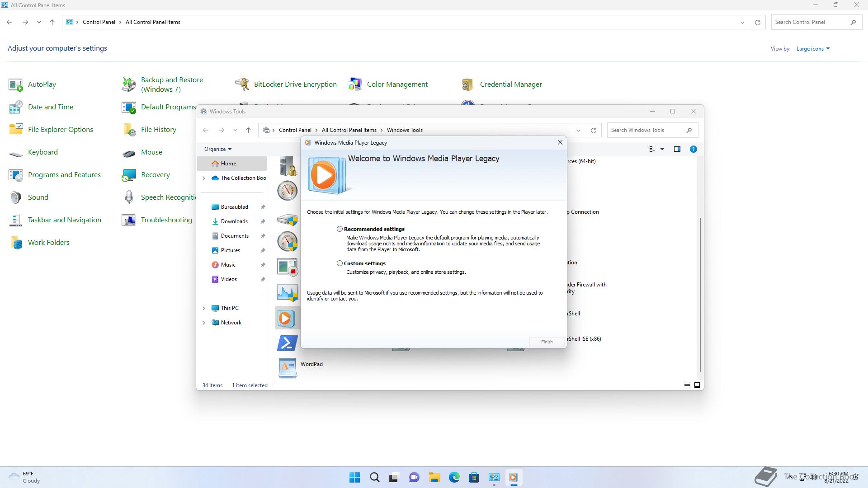Viewport: 868px width, 488px height.
Task: Open the weather widget showing 69°F Cloudy
Action: [25, 478]
